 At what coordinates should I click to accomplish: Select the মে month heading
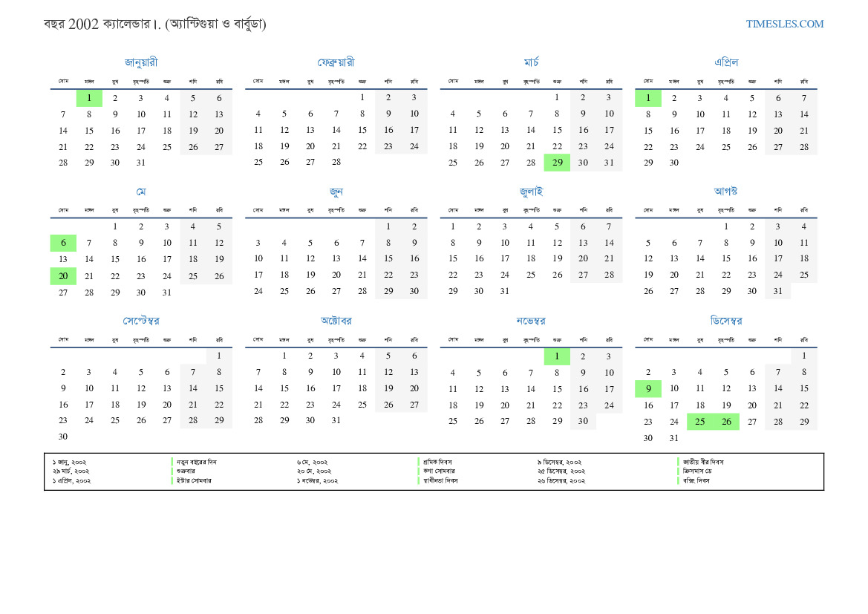pyautogui.click(x=141, y=192)
